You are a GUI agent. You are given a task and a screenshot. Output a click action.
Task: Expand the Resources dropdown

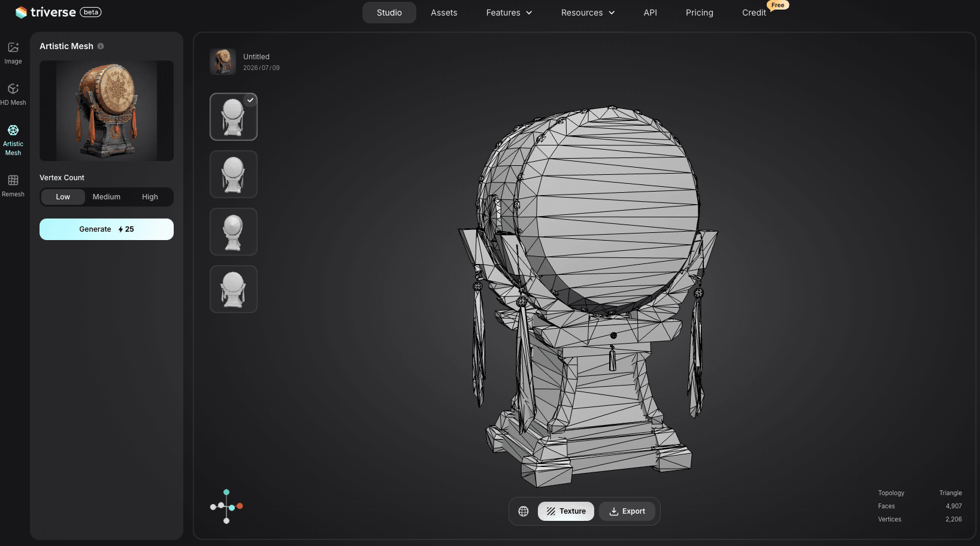588,13
